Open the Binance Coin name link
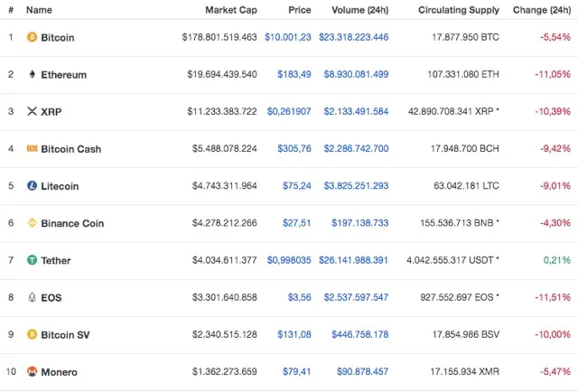This screenshot has height=392, width=578. coord(72,223)
